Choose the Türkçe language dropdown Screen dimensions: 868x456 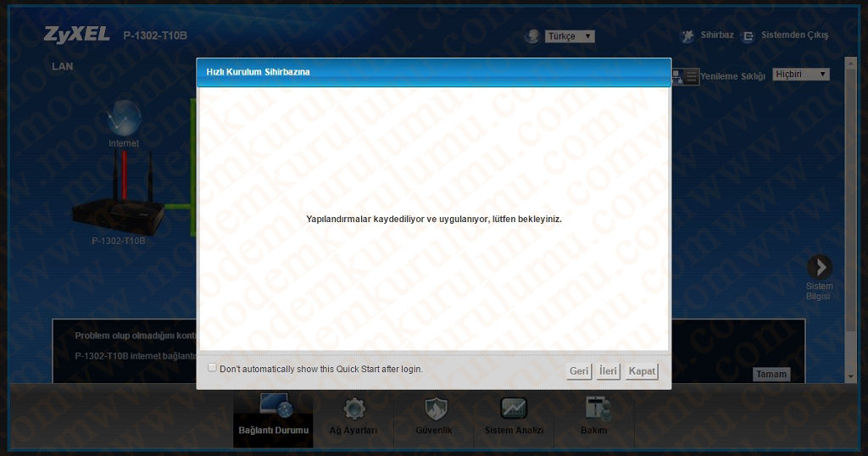(x=570, y=36)
